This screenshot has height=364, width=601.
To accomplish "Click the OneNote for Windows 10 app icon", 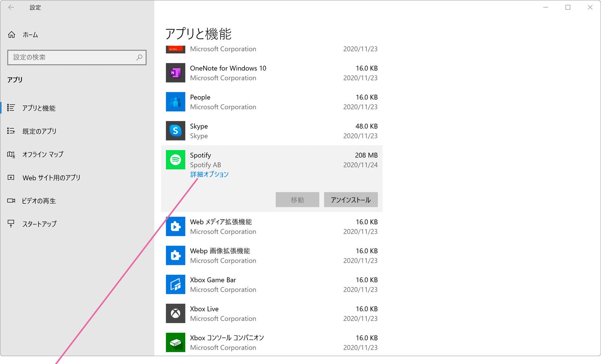I will (x=175, y=73).
